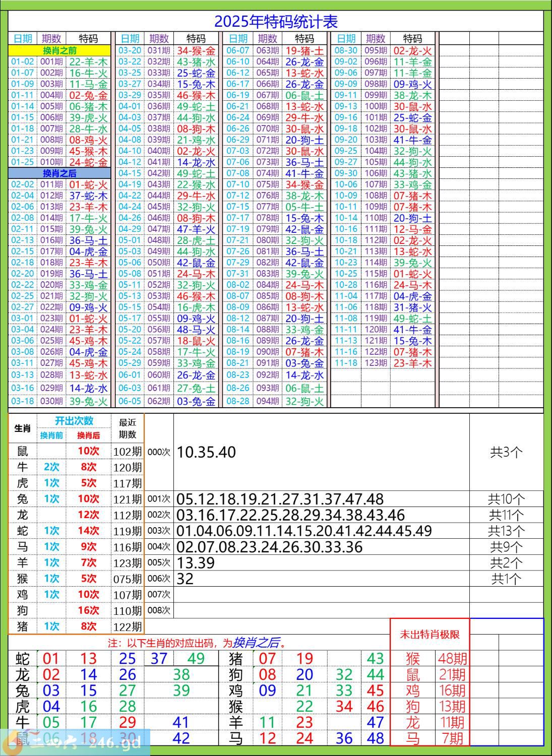Click the 共13个 count cell
The width and height of the screenshot is (552, 756).
(x=506, y=531)
